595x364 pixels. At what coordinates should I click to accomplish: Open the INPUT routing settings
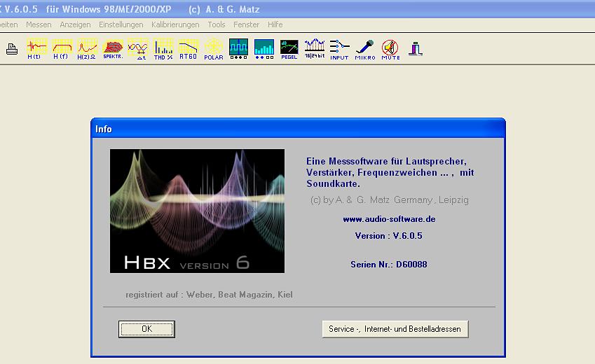[x=339, y=50]
